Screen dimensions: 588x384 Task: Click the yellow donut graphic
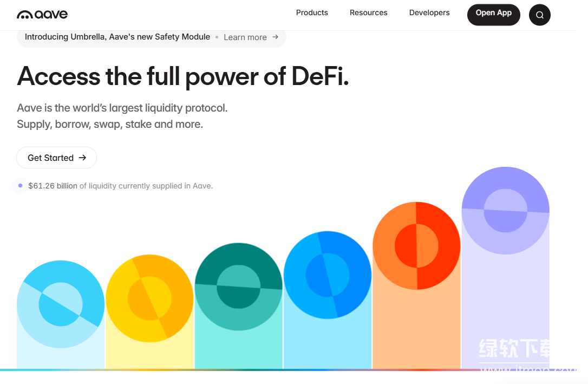(149, 298)
